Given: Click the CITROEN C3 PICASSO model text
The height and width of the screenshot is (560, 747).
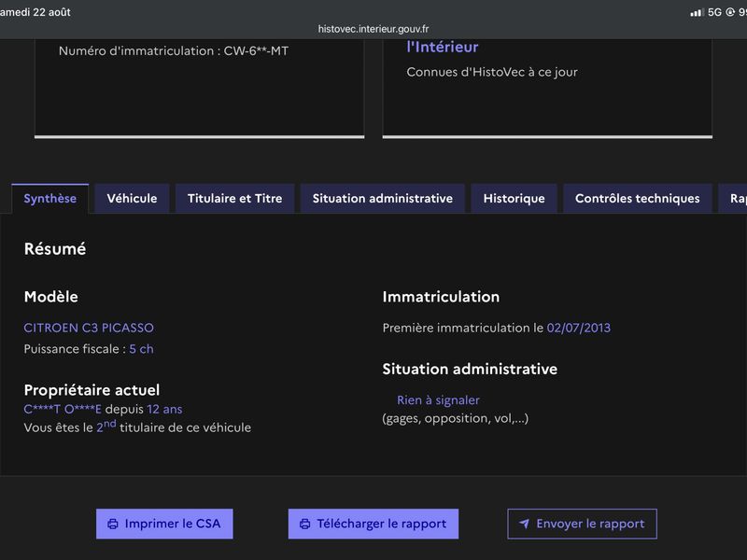Looking at the screenshot, I should click(x=89, y=328).
